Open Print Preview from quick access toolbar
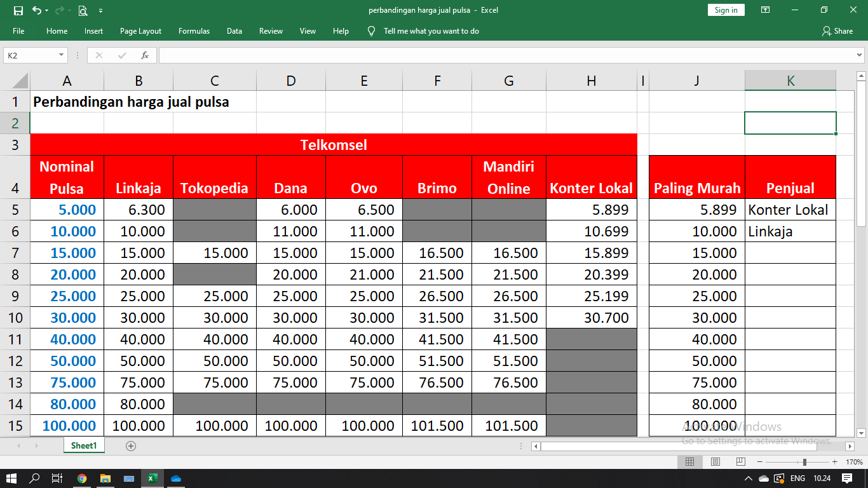Viewport: 868px width, 488px height. click(x=83, y=10)
